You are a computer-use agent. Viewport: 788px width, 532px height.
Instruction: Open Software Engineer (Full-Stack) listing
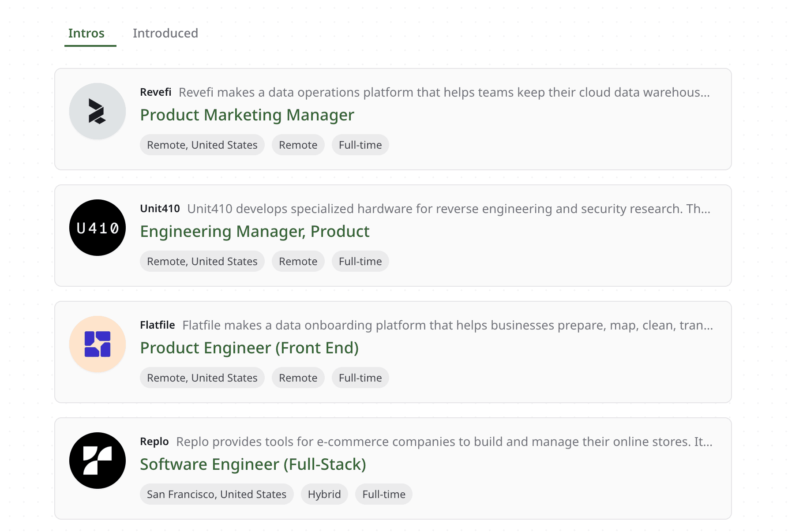[x=253, y=465]
